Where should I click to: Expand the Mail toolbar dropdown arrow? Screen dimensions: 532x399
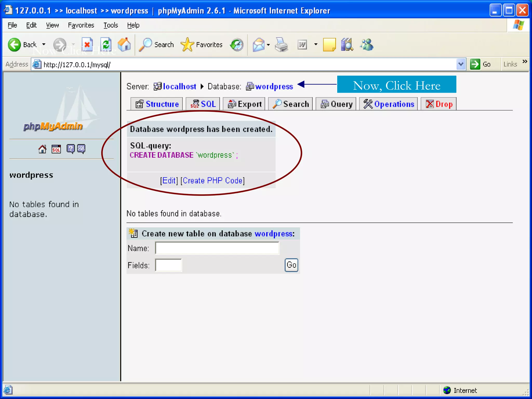[x=268, y=45]
